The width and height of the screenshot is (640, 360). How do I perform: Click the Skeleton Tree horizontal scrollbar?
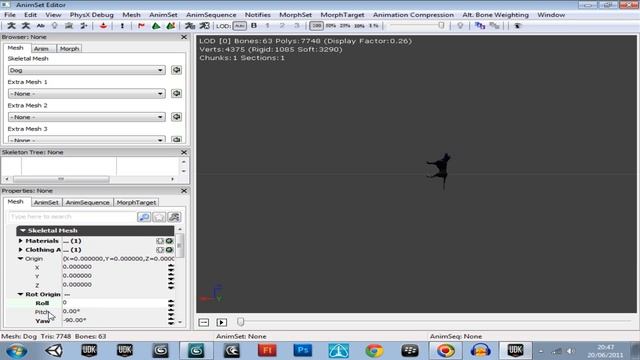pos(61,179)
